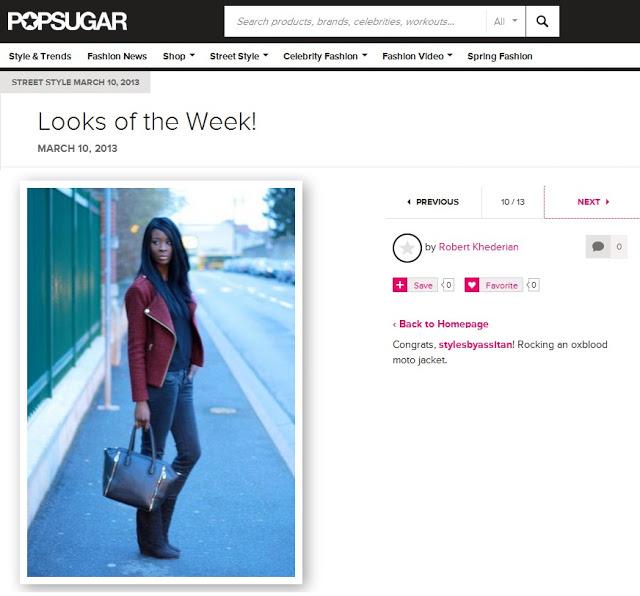640x596 pixels.
Task: Click the stylesbyassitan profile link
Action: [x=476, y=345]
